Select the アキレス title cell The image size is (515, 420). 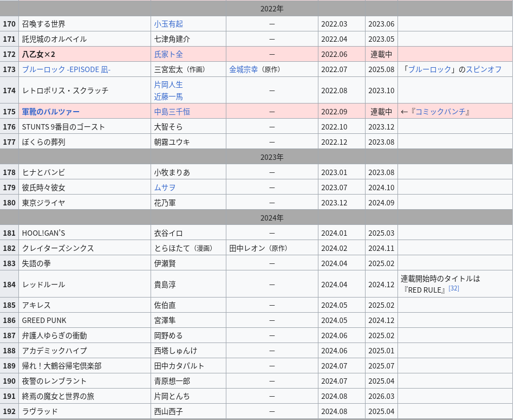pos(84,305)
